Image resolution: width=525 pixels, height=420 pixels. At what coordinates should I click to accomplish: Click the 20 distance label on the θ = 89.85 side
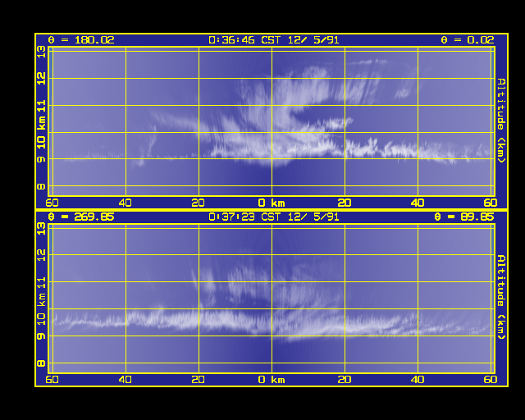point(345,380)
